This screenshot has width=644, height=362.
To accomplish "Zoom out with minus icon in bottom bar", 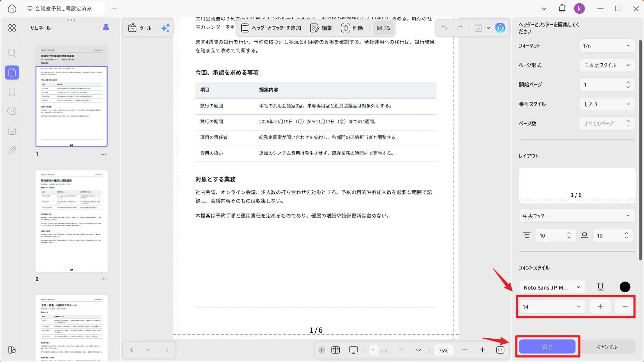I will (x=465, y=350).
